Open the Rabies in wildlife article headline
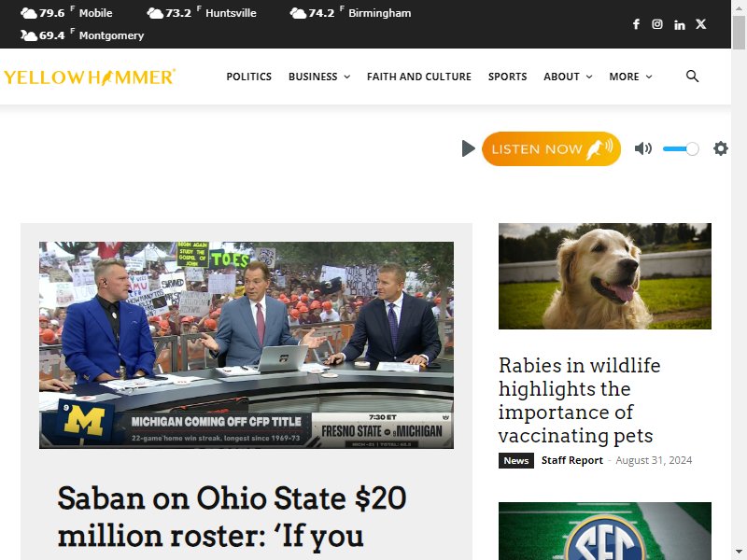 click(x=579, y=400)
